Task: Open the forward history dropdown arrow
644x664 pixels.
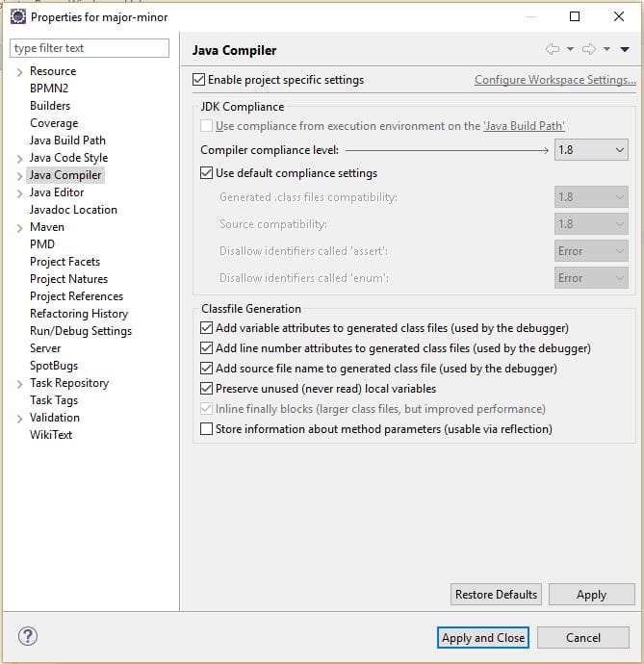Action: pyautogui.click(x=607, y=49)
